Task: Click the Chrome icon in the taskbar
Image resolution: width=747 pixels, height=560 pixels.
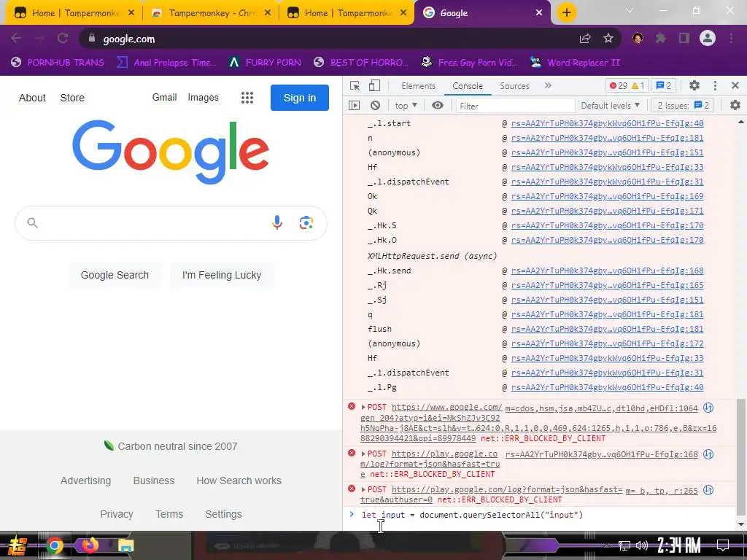Action: click(x=54, y=545)
